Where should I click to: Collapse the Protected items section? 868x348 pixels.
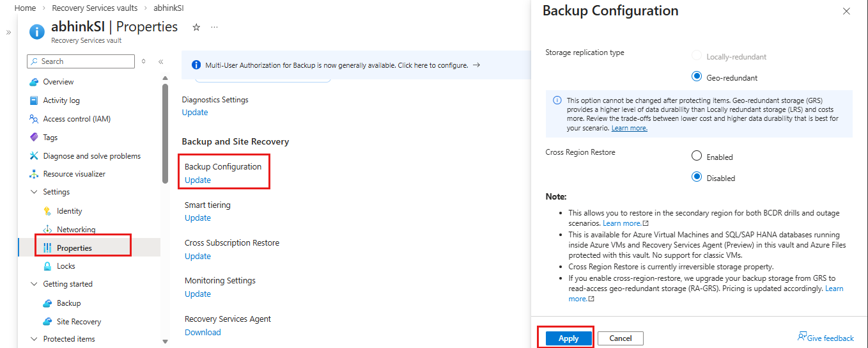[x=34, y=339]
